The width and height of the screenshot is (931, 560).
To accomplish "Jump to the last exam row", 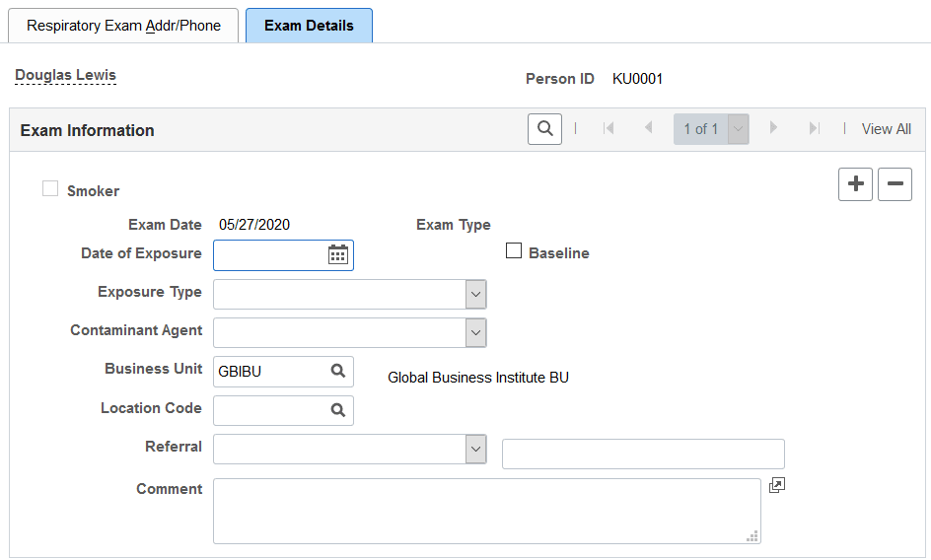I will (x=814, y=129).
